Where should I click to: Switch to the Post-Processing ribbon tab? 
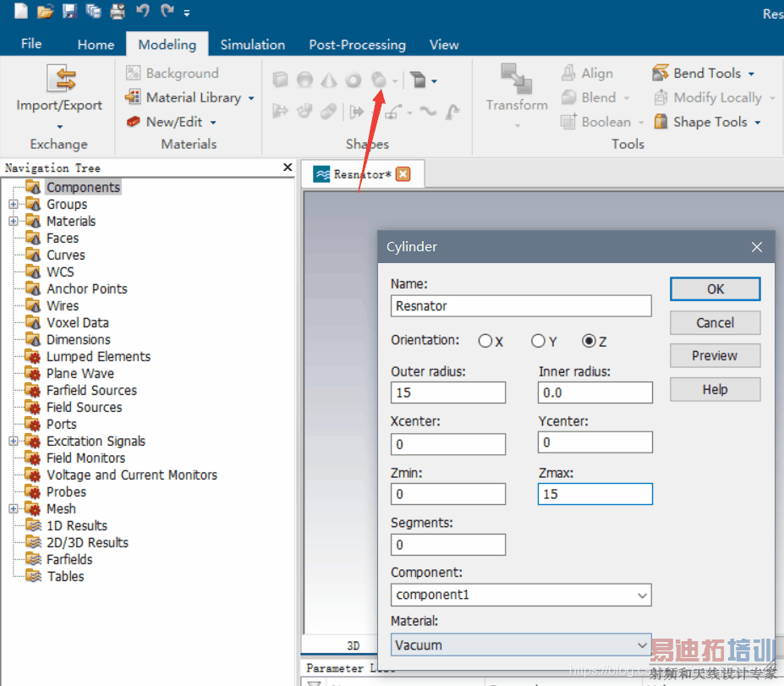357,45
